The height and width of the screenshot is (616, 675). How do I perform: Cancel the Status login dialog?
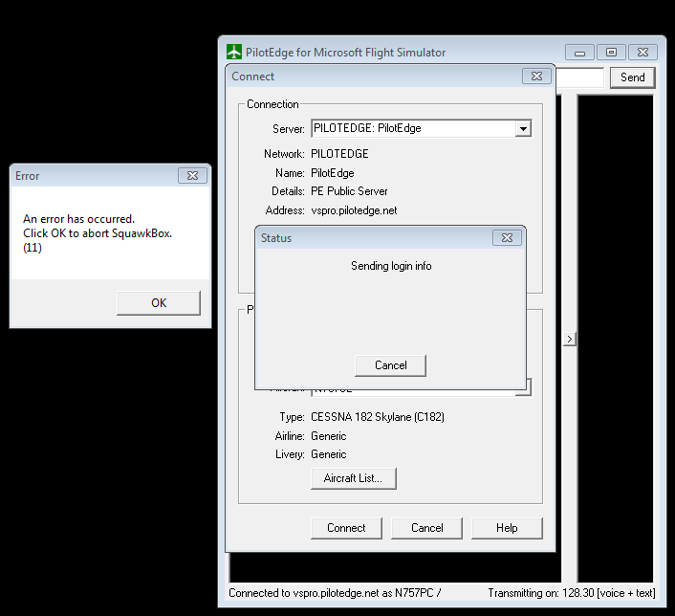(390, 365)
